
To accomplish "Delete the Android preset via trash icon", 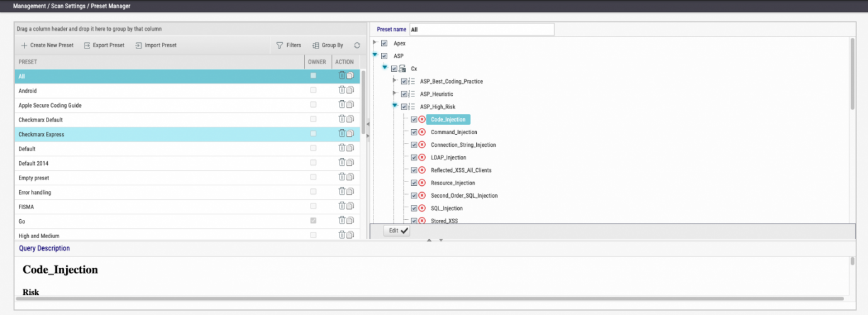I will click(x=342, y=90).
